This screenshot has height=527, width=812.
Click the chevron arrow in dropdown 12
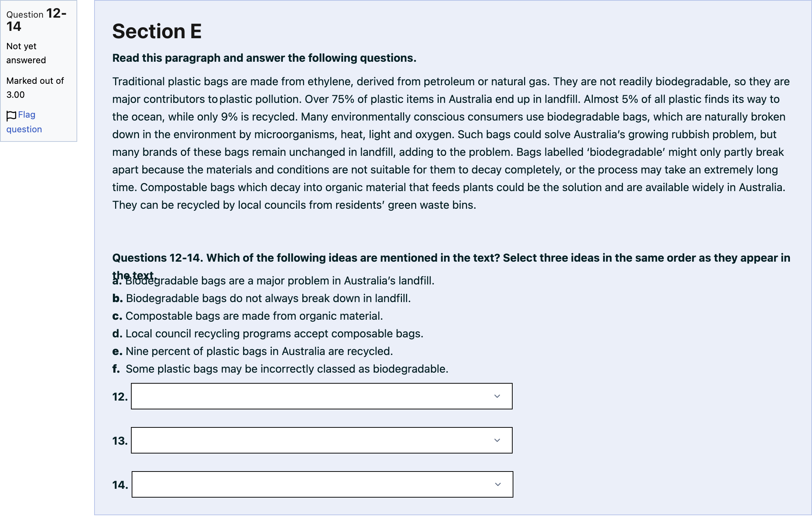(x=497, y=396)
